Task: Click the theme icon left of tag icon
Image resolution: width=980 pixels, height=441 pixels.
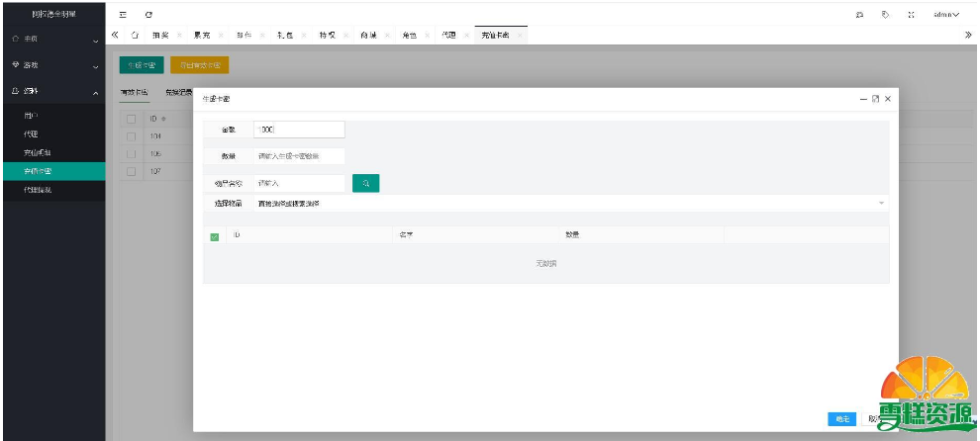Action: click(860, 15)
